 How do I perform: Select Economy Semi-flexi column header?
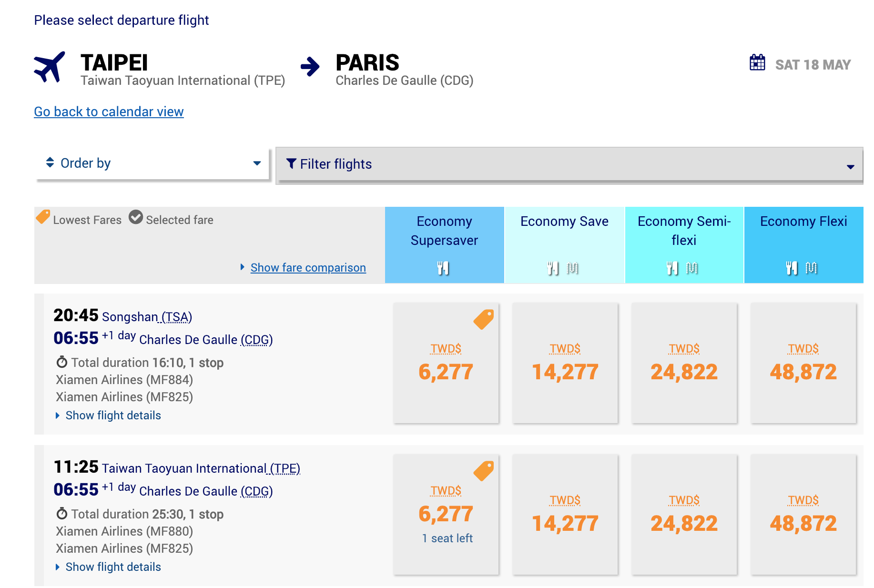point(684,245)
